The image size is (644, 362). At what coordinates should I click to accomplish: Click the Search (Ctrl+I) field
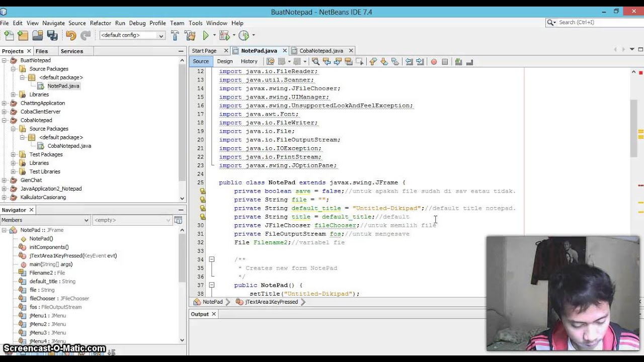594,23
